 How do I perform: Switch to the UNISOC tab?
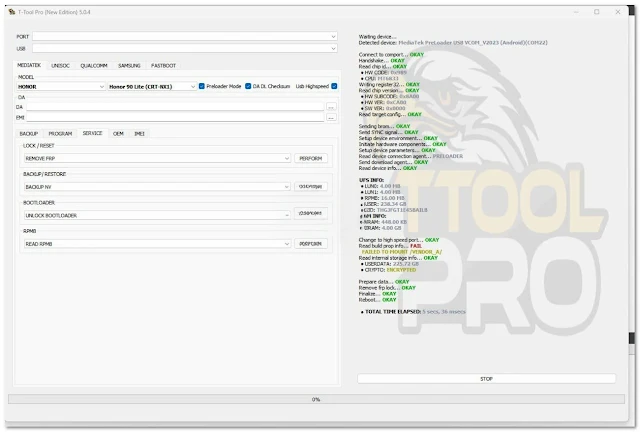[60, 66]
